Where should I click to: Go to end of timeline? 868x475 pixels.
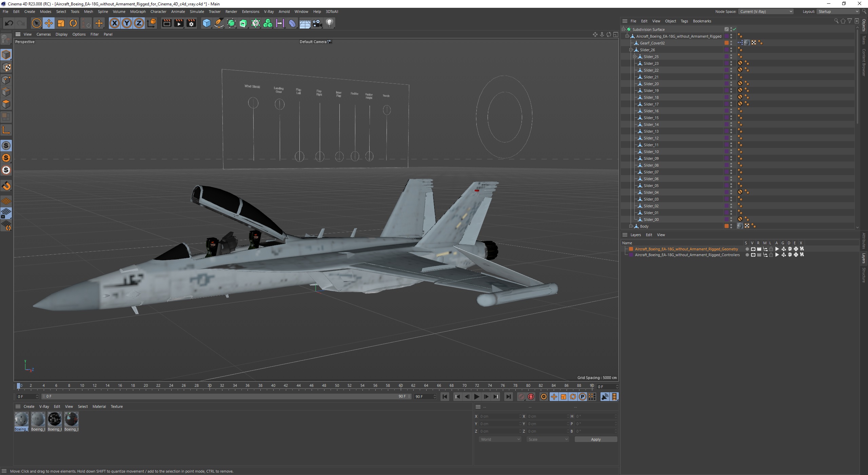tap(508, 397)
